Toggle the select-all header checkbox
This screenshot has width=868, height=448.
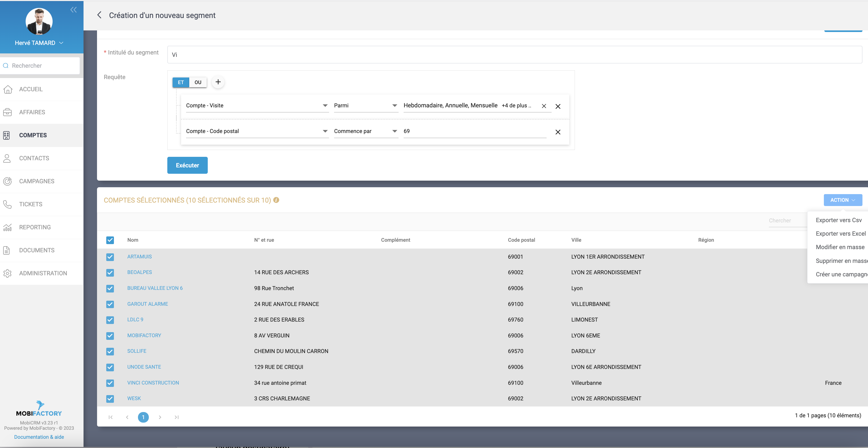[x=110, y=240]
